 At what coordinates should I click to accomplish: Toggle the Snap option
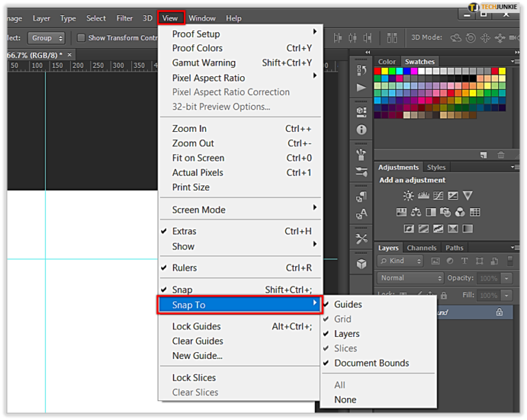[x=240, y=290]
